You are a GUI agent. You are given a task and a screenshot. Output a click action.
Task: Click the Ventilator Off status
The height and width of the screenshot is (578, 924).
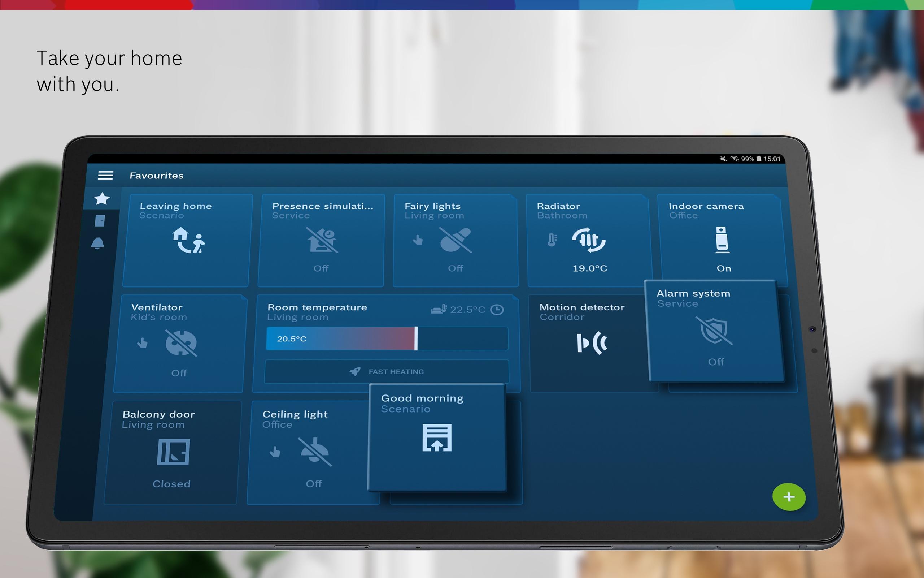click(x=179, y=373)
